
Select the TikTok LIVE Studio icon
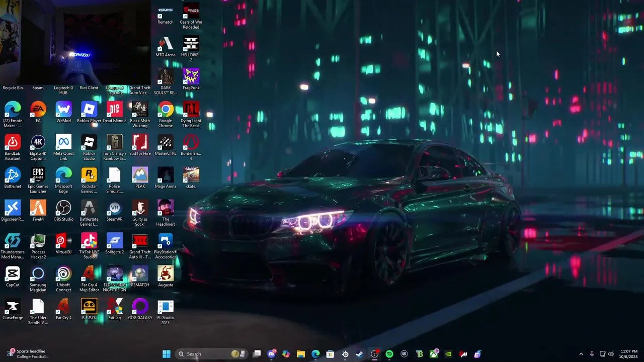[x=89, y=246]
